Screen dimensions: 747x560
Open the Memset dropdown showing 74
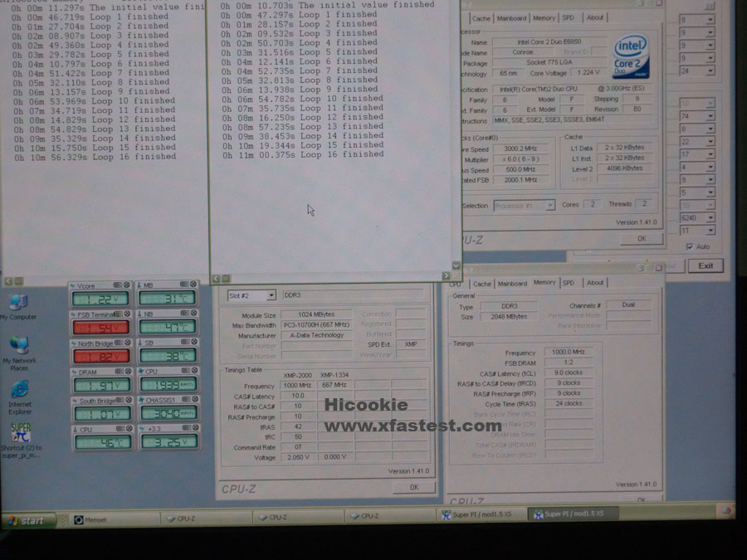tap(697, 116)
